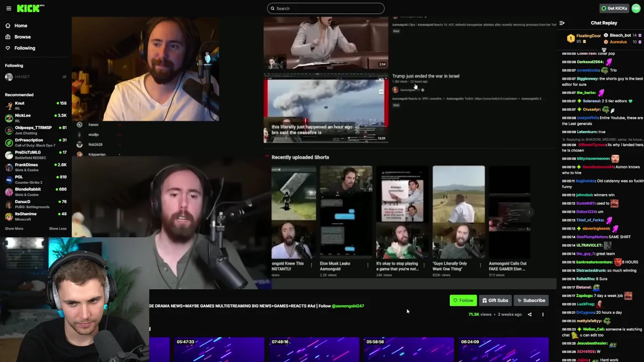Open the user profile avatar

636,8
